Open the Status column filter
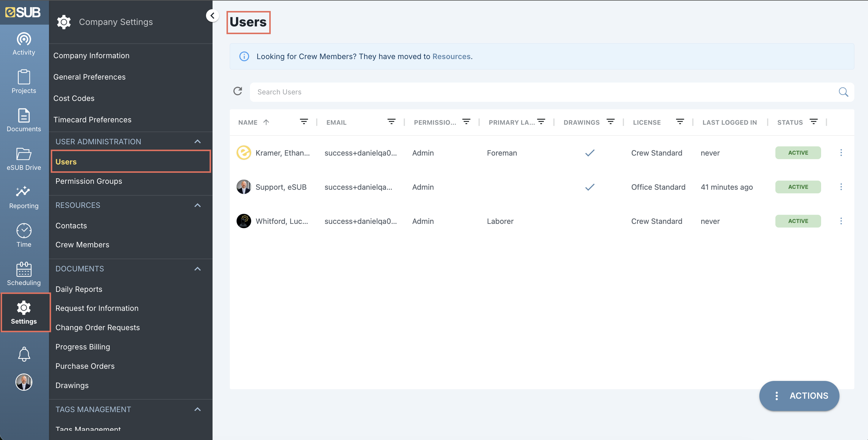The image size is (868, 440). pos(814,122)
